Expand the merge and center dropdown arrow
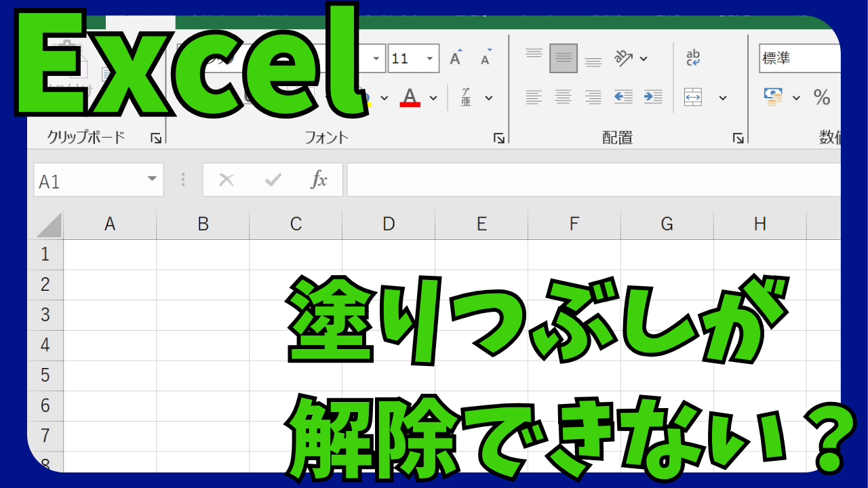This screenshot has width=868, height=488. click(x=723, y=98)
